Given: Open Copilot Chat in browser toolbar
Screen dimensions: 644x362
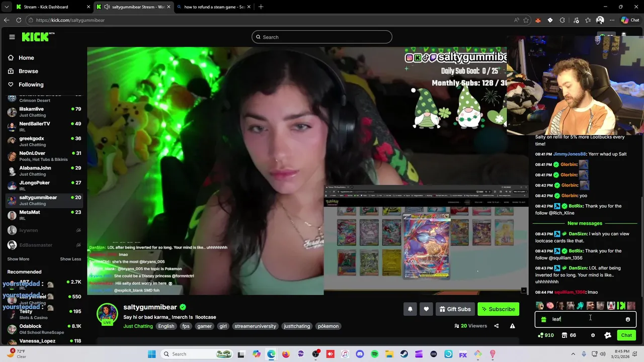Looking at the screenshot, I should (630, 20).
